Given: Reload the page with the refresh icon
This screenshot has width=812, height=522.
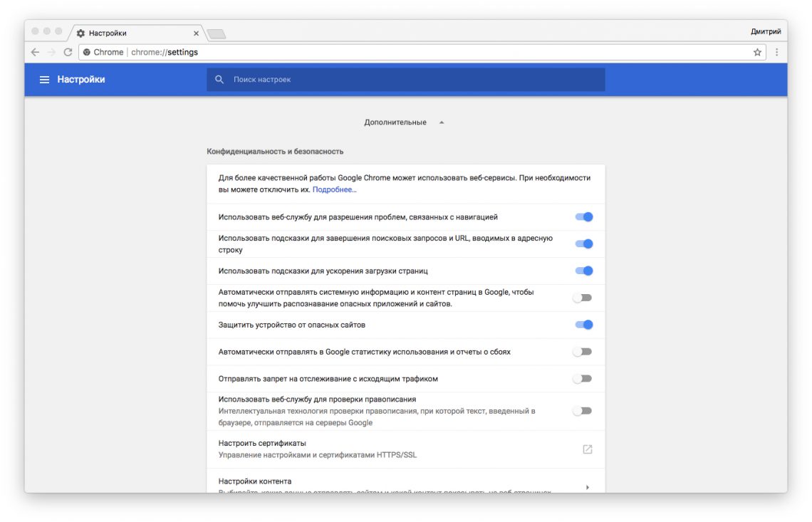Looking at the screenshot, I should 68,52.
